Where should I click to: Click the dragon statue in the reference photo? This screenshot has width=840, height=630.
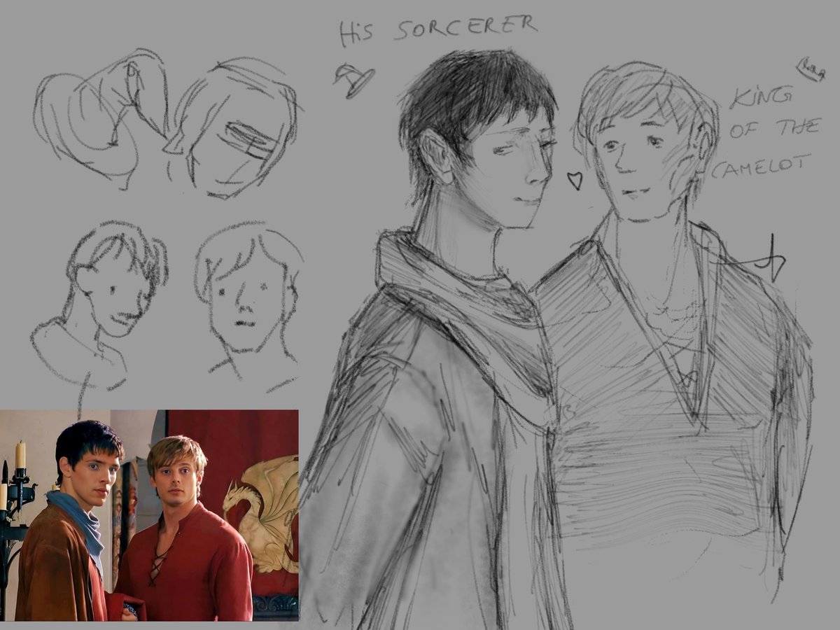pos(262,514)
